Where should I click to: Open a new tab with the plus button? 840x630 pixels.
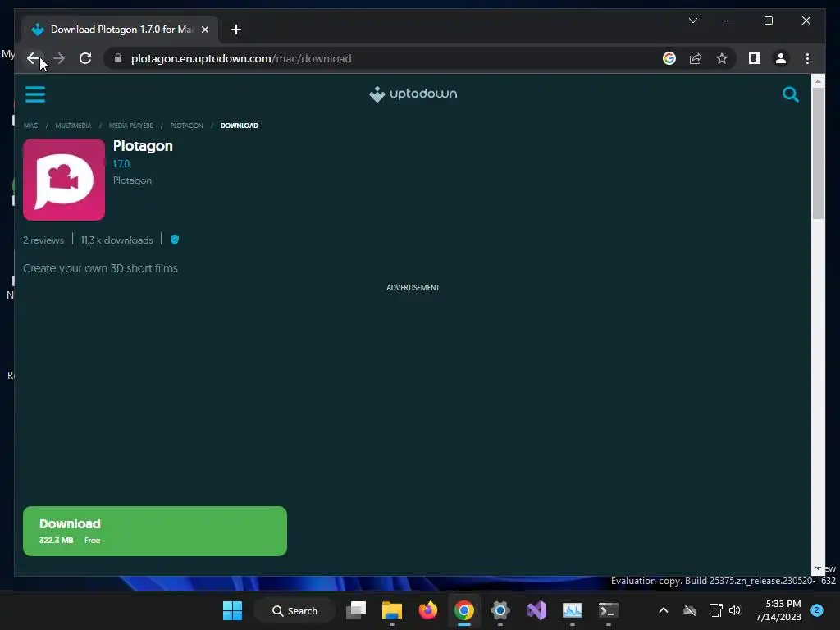(235, 30)
